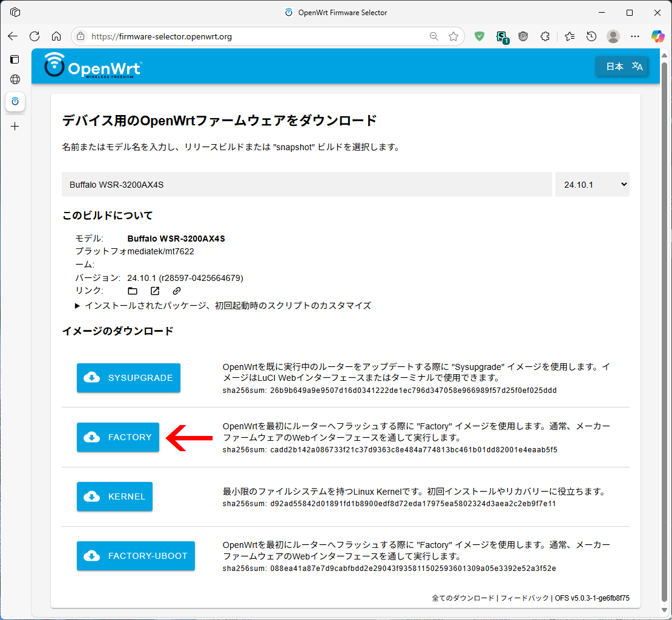Screen dimensions: 672x620
Task: Add a new tab with plus icon
Action: pos(15,127)
